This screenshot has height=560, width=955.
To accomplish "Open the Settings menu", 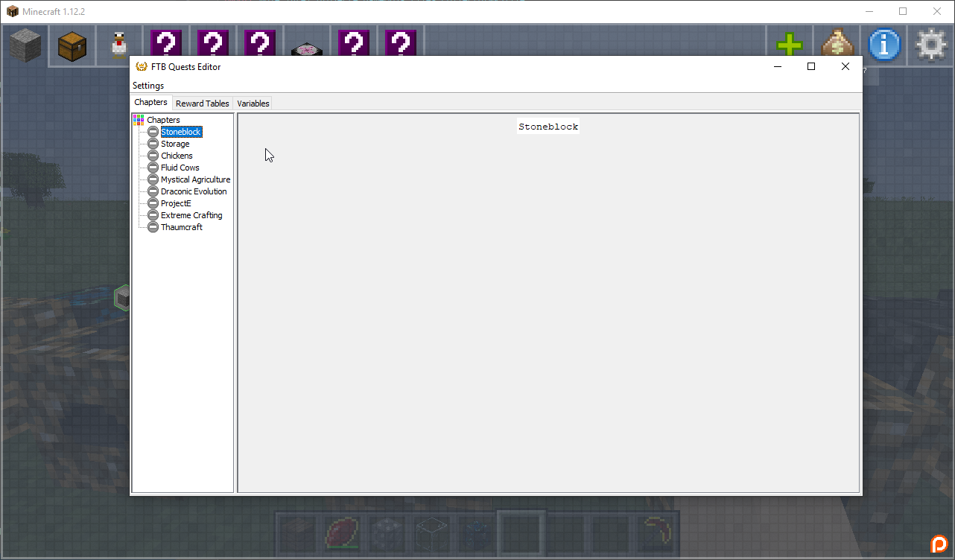I will pos(148,86).
